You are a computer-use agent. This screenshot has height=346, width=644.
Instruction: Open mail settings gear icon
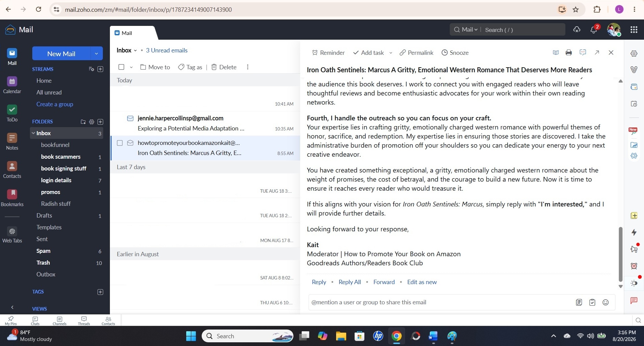634,53
